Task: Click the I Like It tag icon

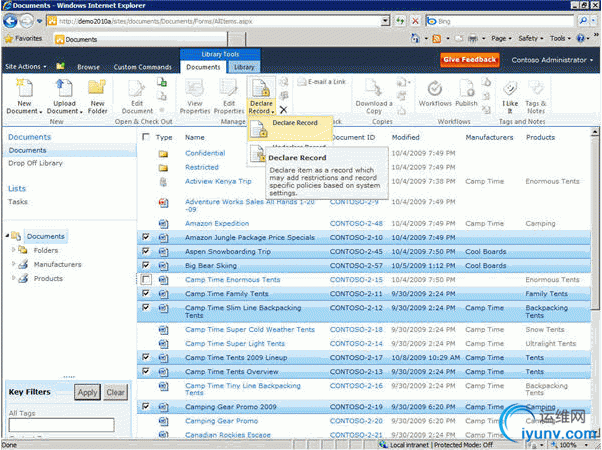Action: (x=510, y=89)
